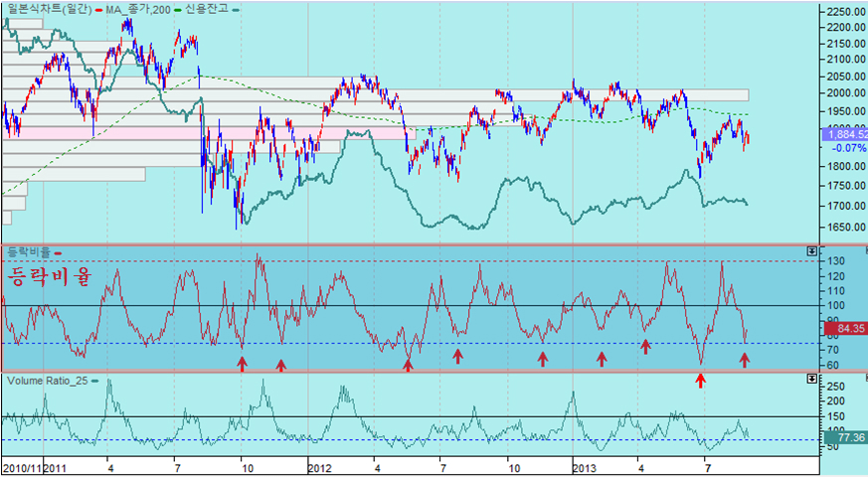Click the Volume Ratio_25 legend marker

94,381
